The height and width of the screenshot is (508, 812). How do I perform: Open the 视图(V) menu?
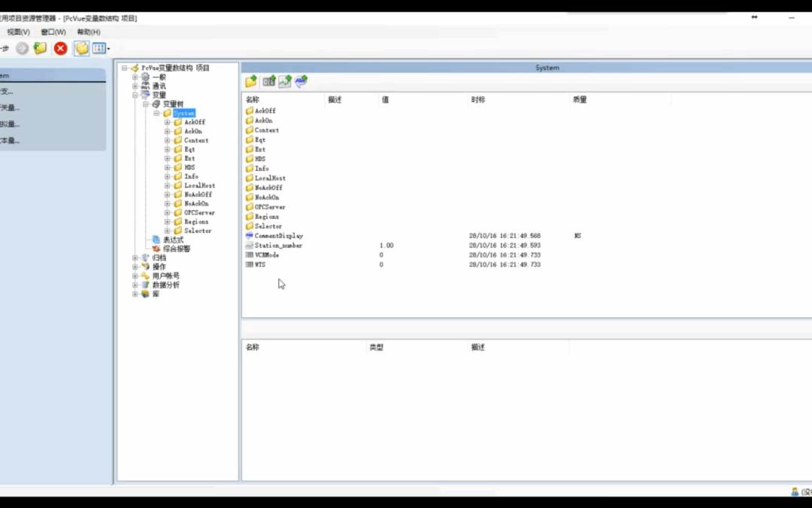click(x=18, y=32)
